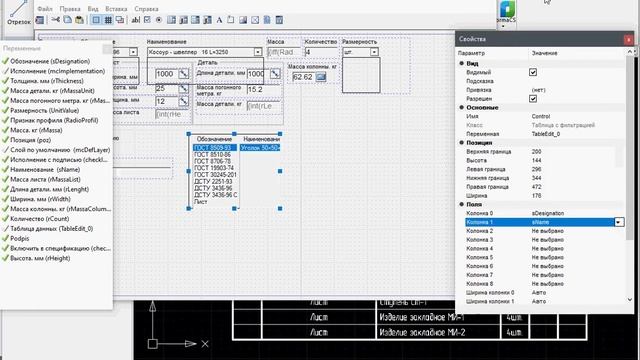This screenshot has width=640, height=360.
Task: Collapse the Основные property section
Action: [462, 107]
